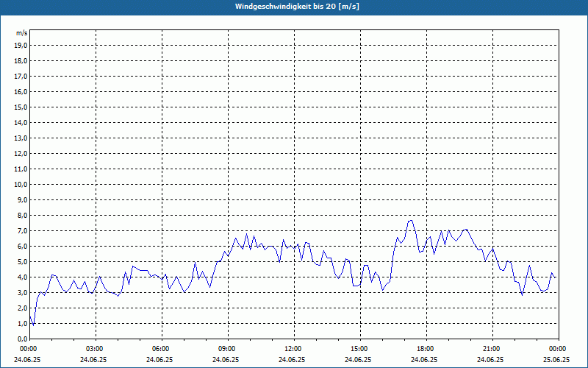The height and width of the screenshot is (368, 588).
Task: Click the 25.06.25 date label
Action: pos(556,359)
